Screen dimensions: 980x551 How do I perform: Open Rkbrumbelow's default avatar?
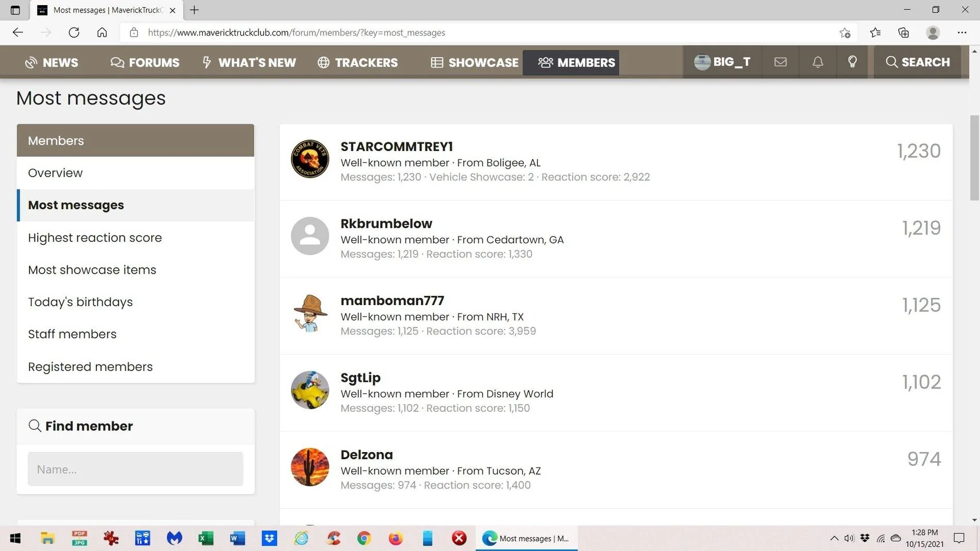pos(310,236)
